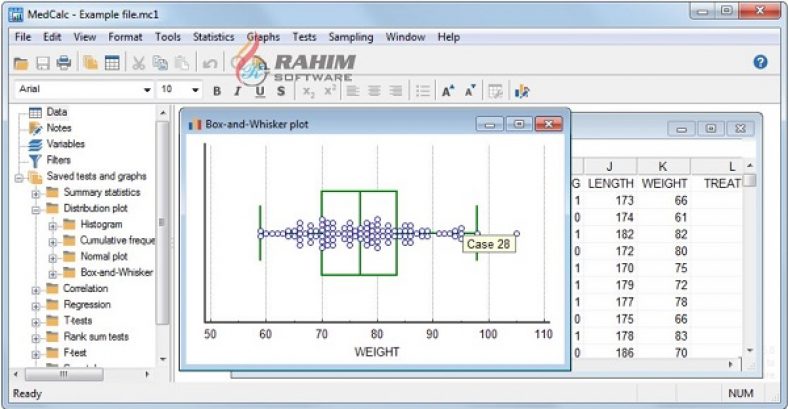This screenshot has height=409, width=788.
Task: Open the Statistics menu
Action: point(214,37)
